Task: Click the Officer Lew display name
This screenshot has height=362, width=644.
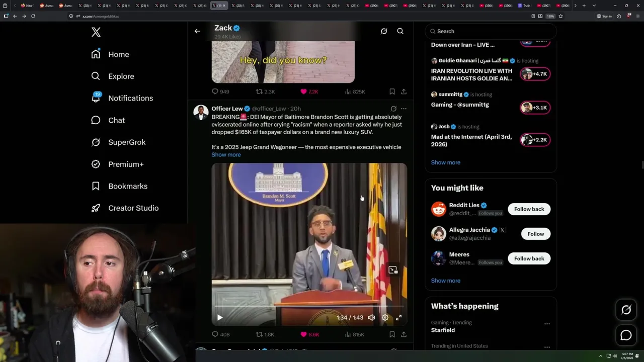Action: click(x=227, y=109)
